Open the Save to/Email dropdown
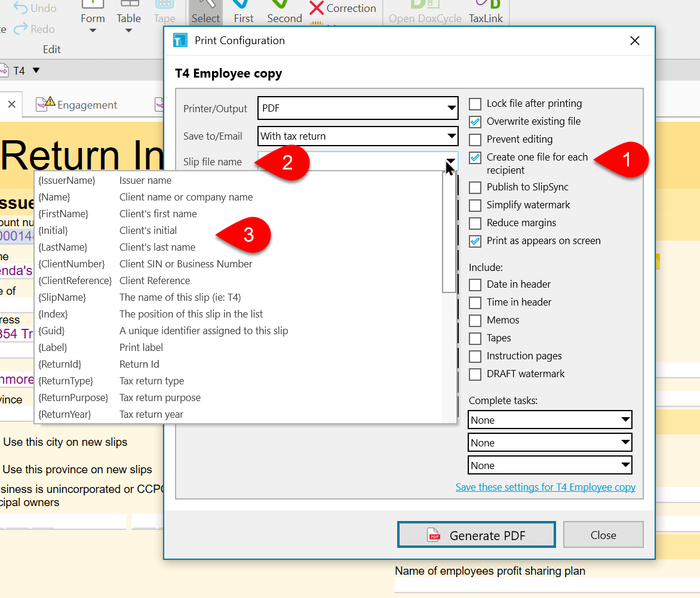The height and width of the screenshot is (598, 700). point(358,136)
